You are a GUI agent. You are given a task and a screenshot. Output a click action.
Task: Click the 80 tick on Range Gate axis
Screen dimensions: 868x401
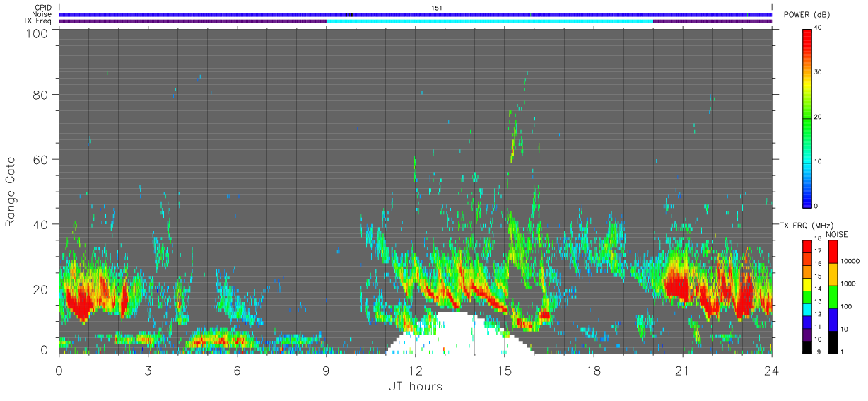click(x=40, y=94)
